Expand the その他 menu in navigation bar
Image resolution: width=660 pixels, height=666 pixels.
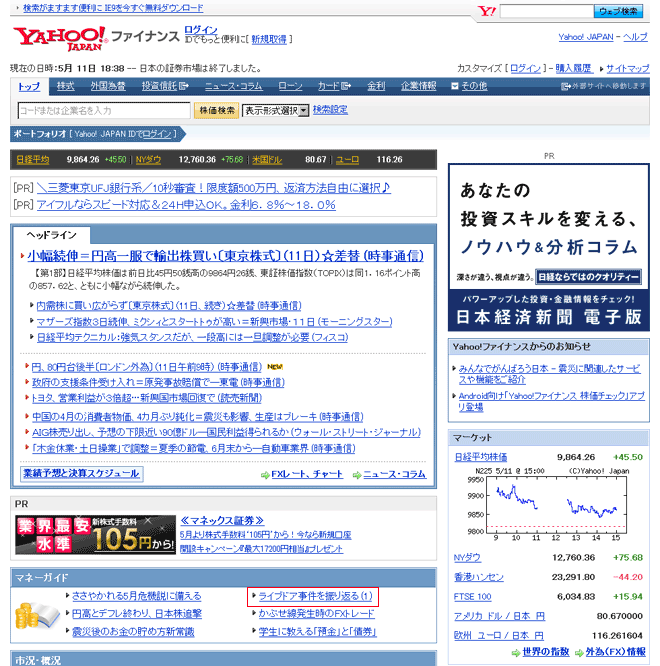click(x=469, y=86)
